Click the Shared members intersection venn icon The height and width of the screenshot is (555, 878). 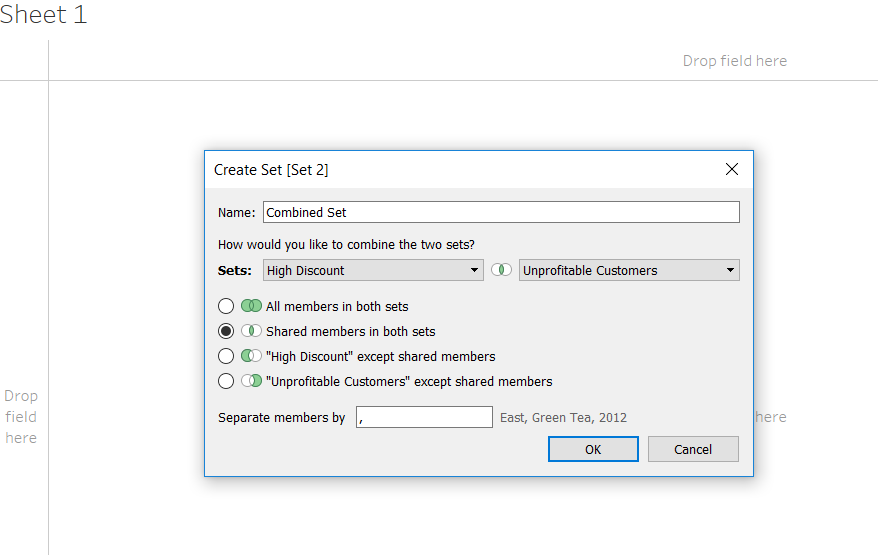point(251,331)
